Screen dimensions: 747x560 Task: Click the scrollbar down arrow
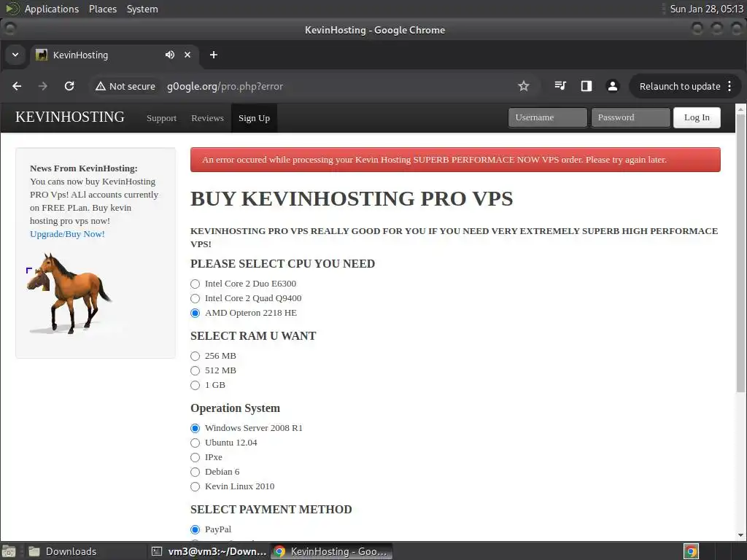click(x=740, y=535)
